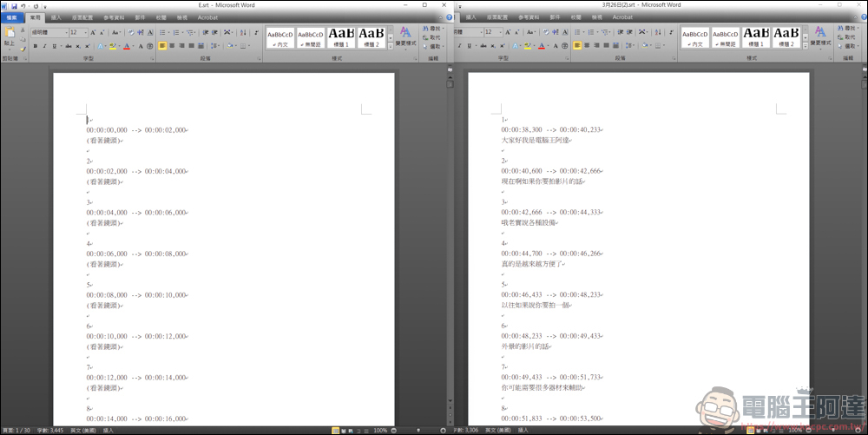
Task: Click font color button in 3月26日(2).srt window
Action: tap(542, 46)
